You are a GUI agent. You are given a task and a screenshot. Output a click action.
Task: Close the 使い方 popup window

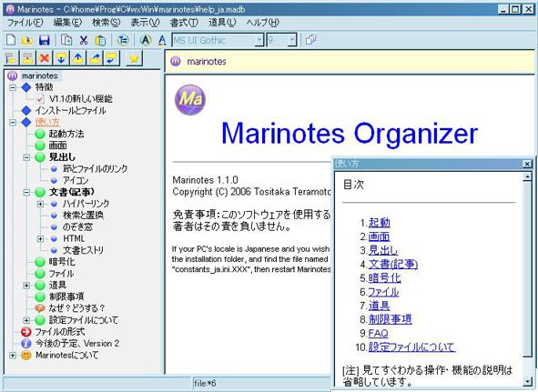(x=527, y=164)
